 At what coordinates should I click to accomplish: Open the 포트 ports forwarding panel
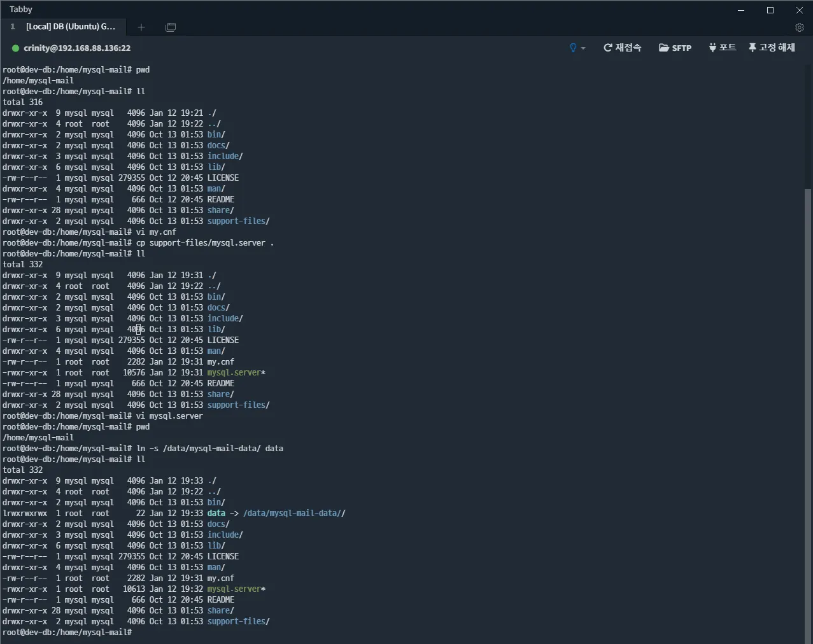click(723, 48)
